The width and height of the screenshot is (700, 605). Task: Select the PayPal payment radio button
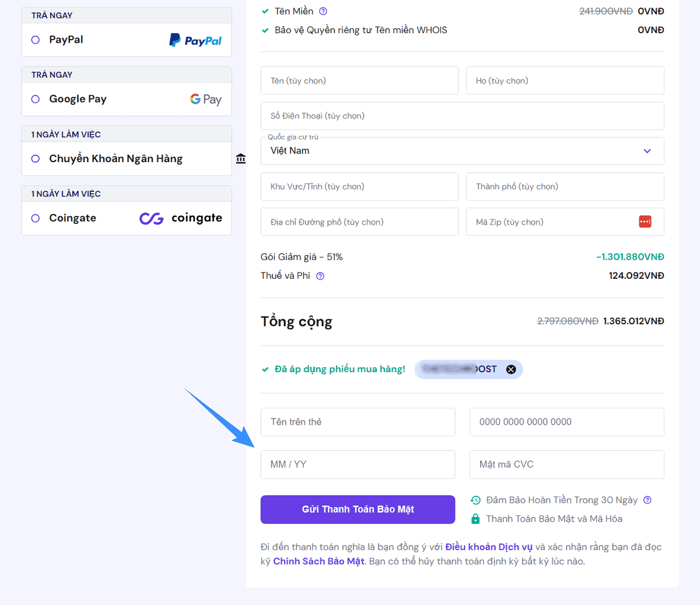36,40
